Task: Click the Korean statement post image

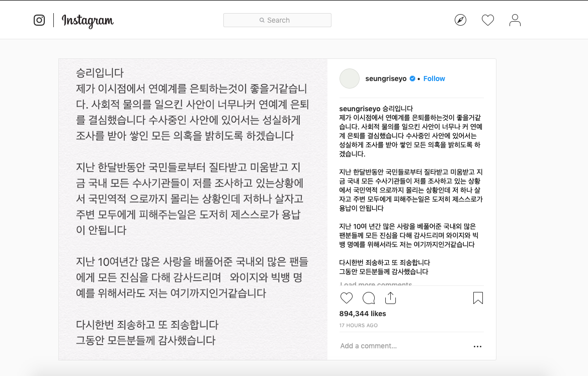Action: 193,209
